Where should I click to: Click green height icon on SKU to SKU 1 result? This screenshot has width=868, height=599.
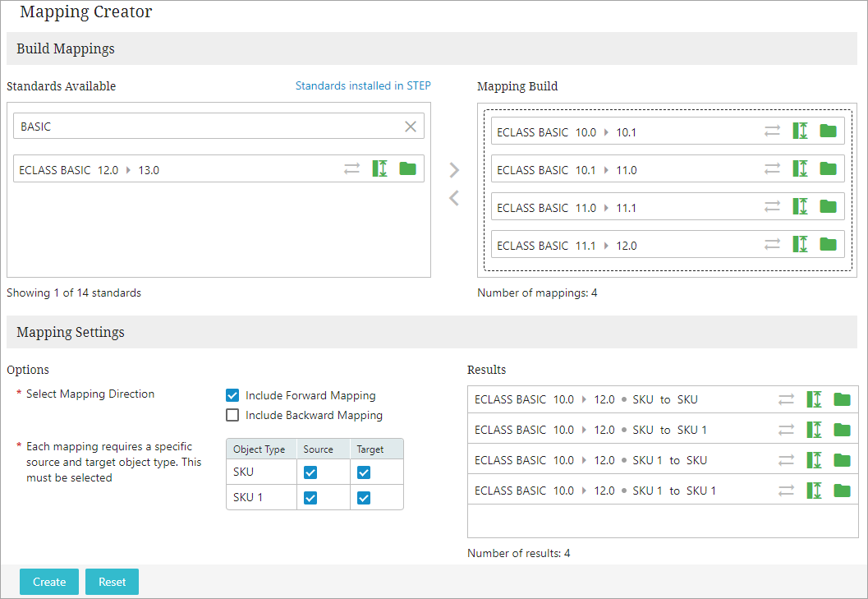(x=814, y=430)
